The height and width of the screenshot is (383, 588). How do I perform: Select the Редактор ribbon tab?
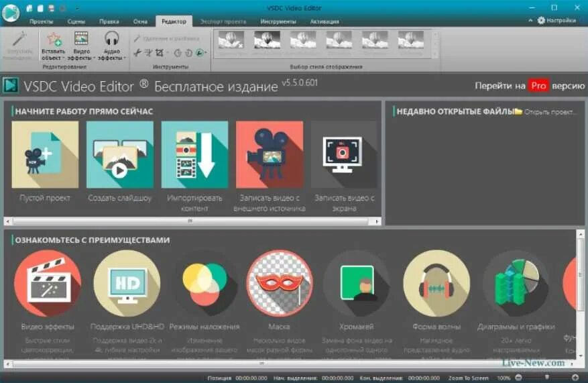[x=174, y=21]
